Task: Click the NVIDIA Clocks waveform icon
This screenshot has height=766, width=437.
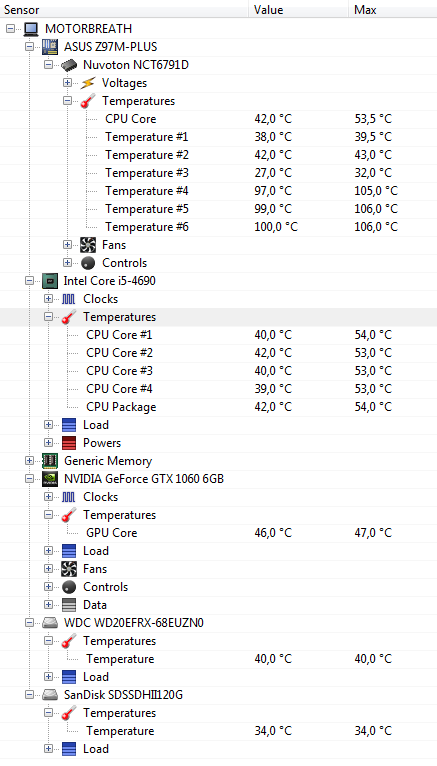Action: point(69,497)
